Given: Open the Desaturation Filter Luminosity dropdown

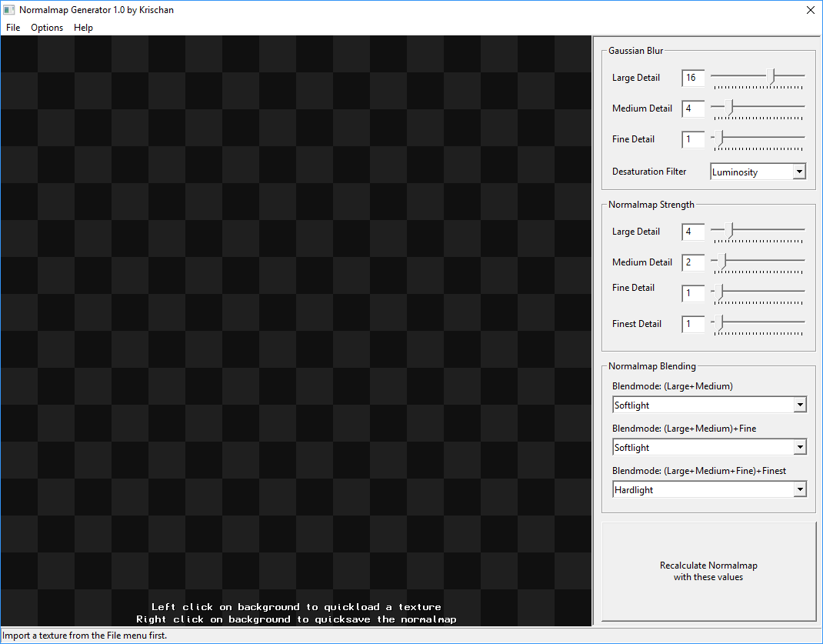Looking at the screenshot, I should [x=758, y=172].
